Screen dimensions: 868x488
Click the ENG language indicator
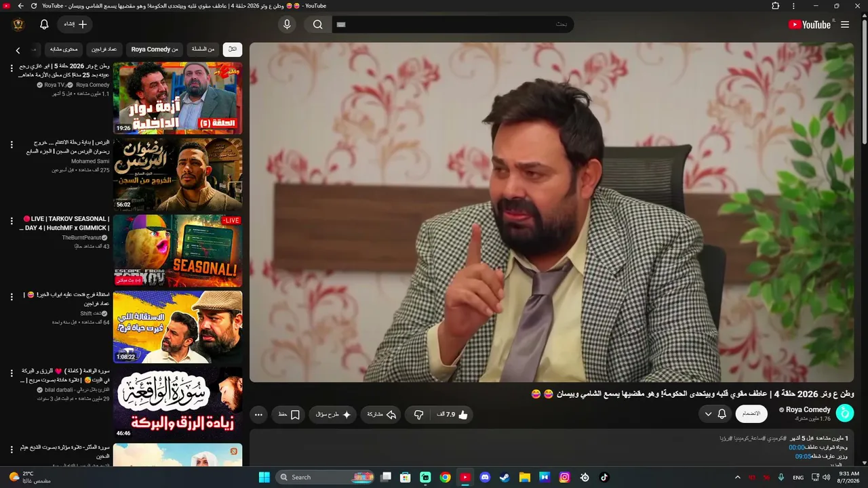798,477
